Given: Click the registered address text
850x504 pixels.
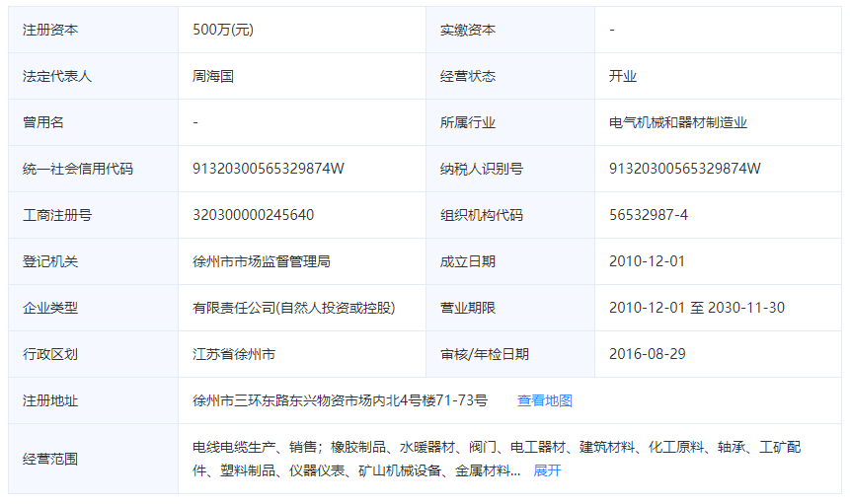Looking at the screenshot, I should point(340,400).
